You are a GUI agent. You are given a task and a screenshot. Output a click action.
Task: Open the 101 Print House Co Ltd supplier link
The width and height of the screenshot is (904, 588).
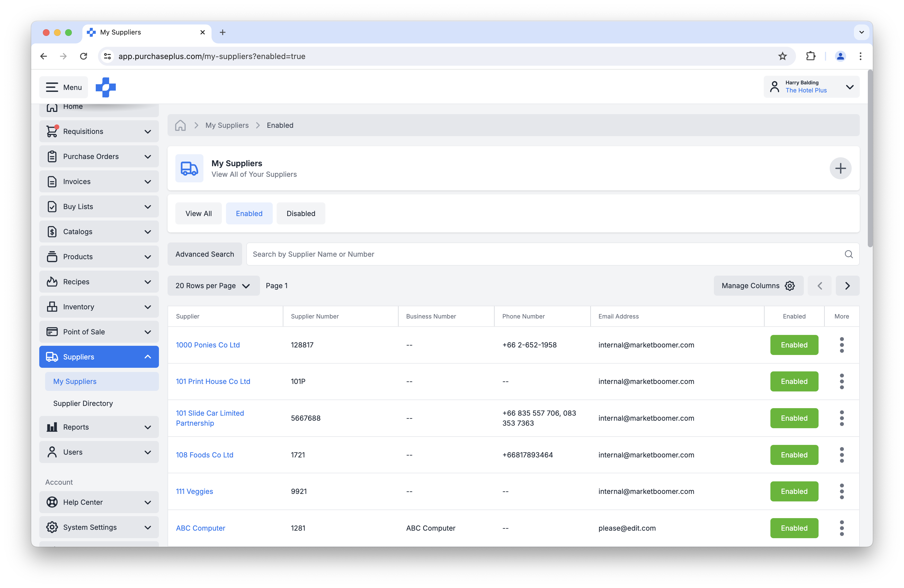pos(213,381)
